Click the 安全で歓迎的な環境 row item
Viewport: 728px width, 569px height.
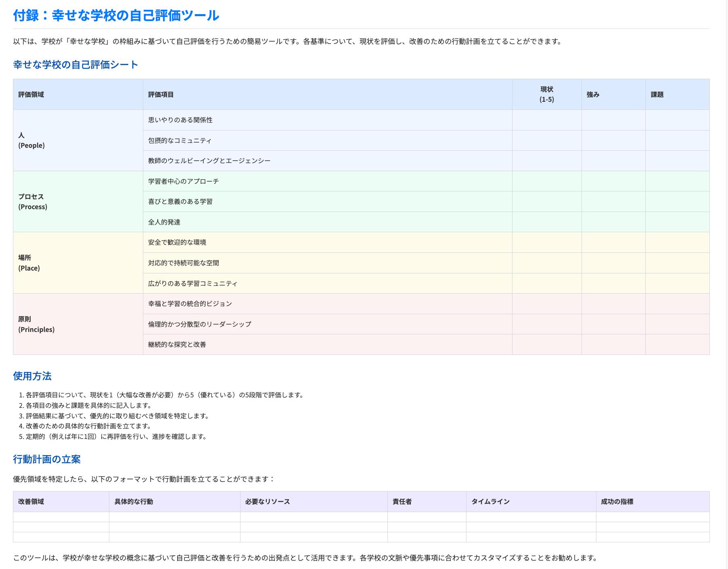point(328,242)
